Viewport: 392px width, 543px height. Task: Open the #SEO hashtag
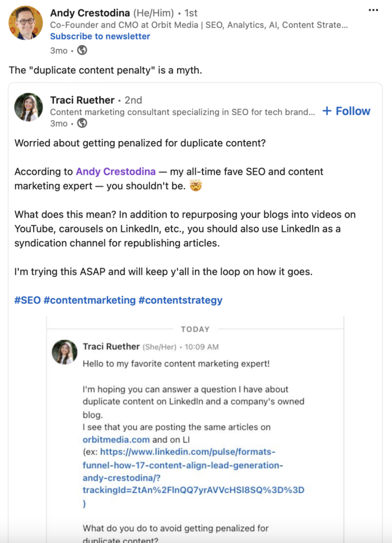click(x=27, y=300)
